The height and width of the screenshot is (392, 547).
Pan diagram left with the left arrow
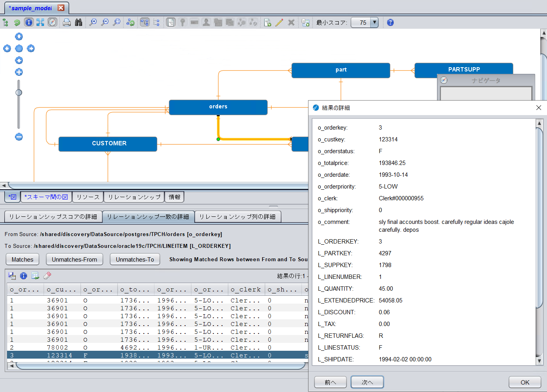[x=7, y=48]
